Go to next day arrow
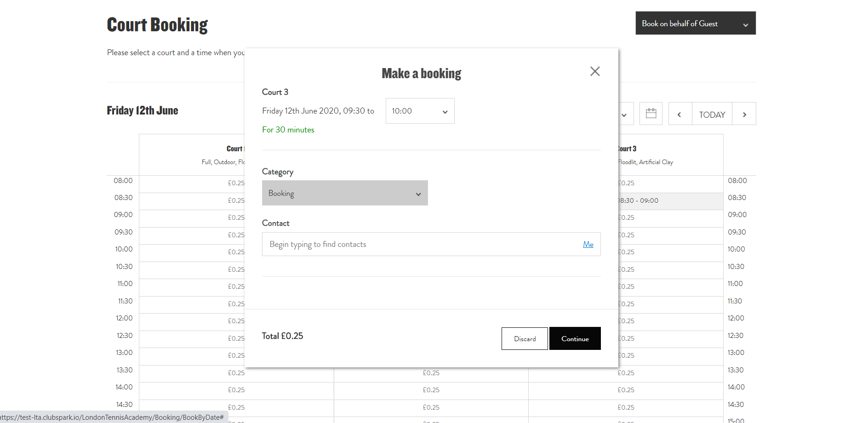Image resolution: width=868 pixels, height=423 pixels. [x=744, y=114]
